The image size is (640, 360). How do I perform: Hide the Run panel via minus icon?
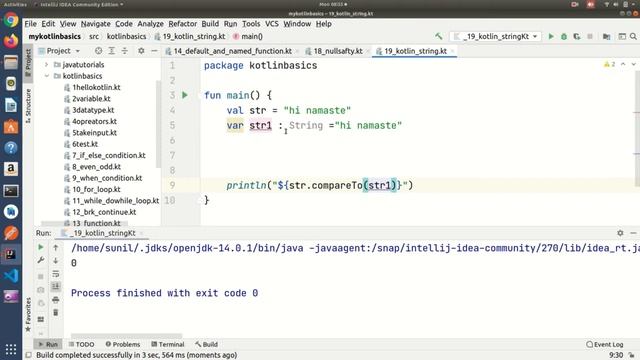coord(633,233)
